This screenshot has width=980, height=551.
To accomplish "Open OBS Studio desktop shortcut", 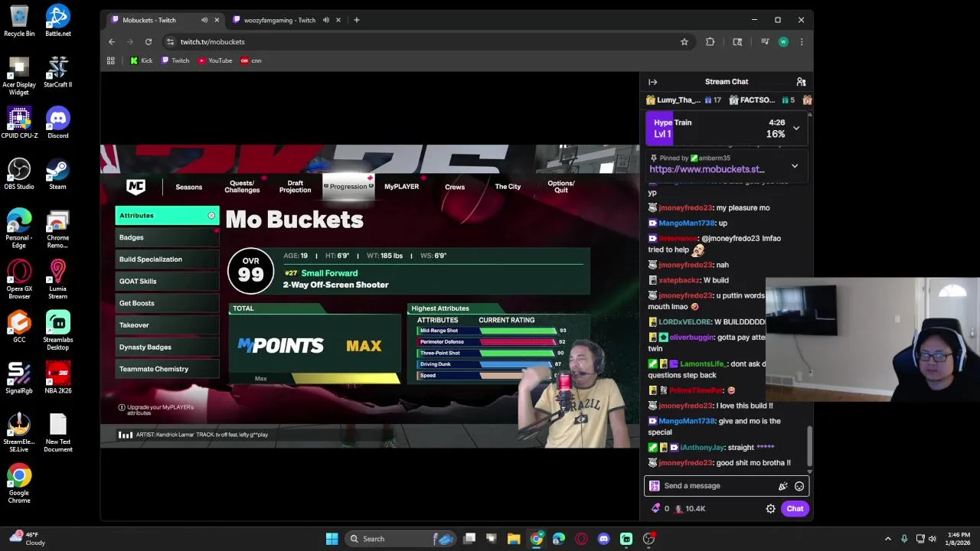I will coord(19,174).
